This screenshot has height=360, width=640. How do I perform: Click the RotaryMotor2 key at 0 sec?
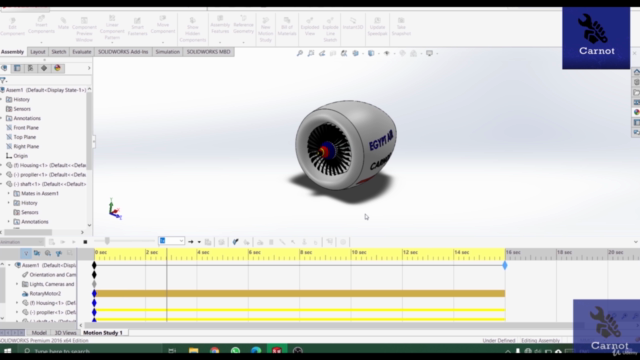[x=94, y=293]
